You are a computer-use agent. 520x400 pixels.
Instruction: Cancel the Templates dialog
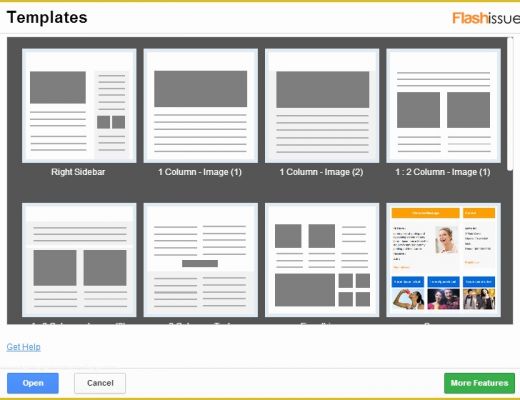point(100,383)
